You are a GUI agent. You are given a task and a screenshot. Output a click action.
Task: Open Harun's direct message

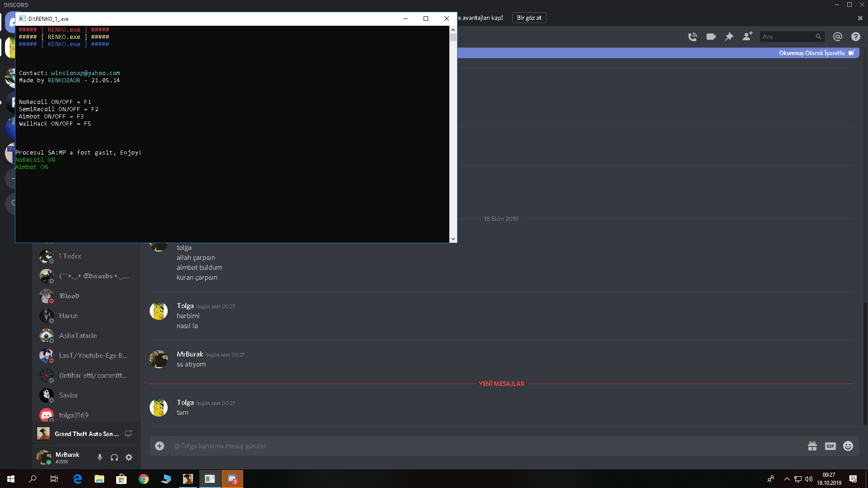pos(68,316)
